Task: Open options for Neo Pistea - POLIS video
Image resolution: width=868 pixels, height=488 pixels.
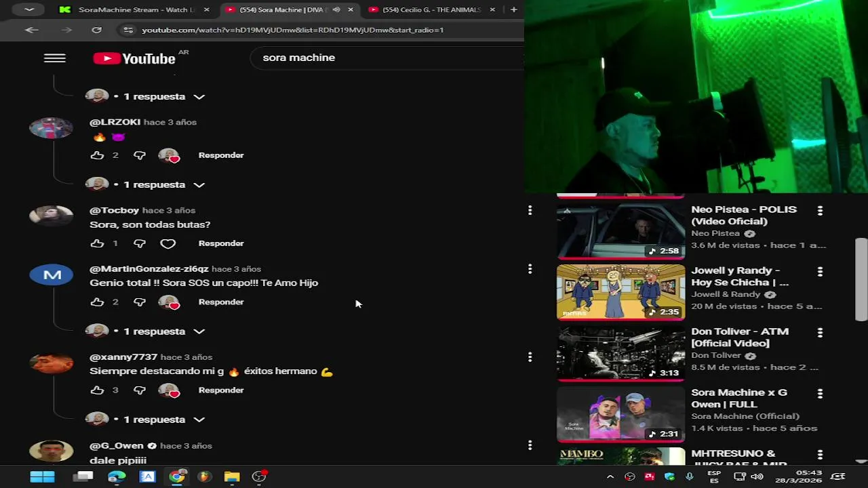Action: tap(820, 211)
